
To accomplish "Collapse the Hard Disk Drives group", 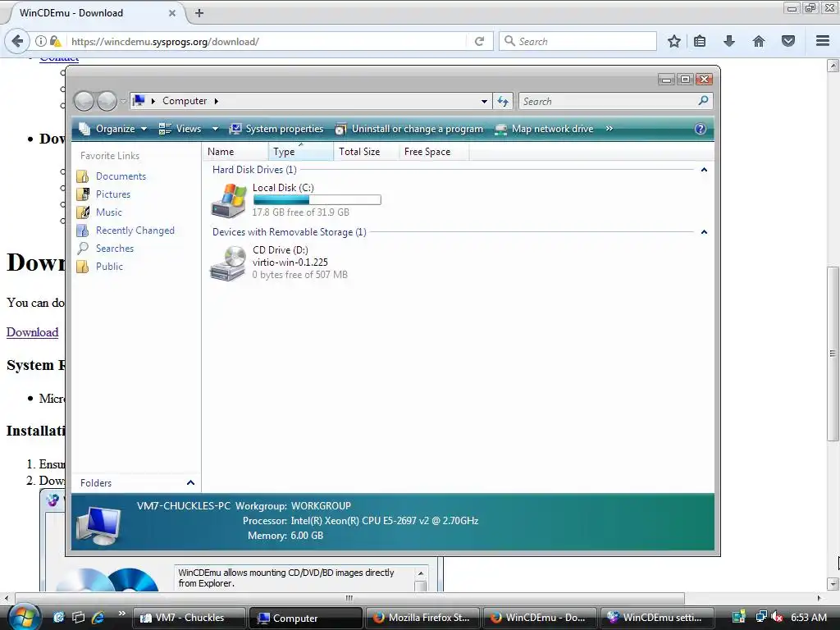I will [x=704, y=170].
